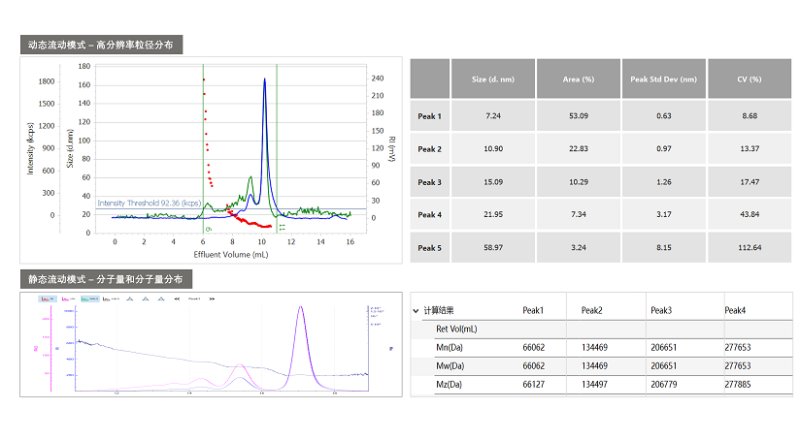Select the 动态流动模式 section title
Image resolution: width=800 pixels, height=440 pixels.
tap(102, 45)
